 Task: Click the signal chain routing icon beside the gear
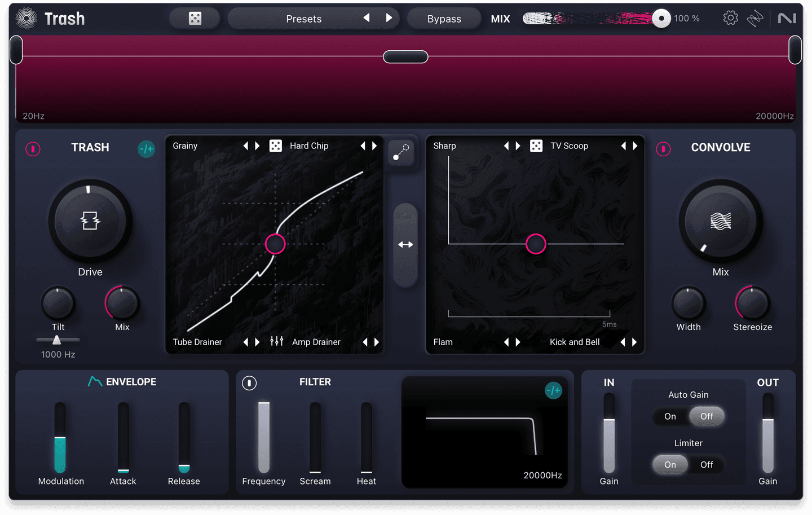pyautogui.click(x=755, y=17)
